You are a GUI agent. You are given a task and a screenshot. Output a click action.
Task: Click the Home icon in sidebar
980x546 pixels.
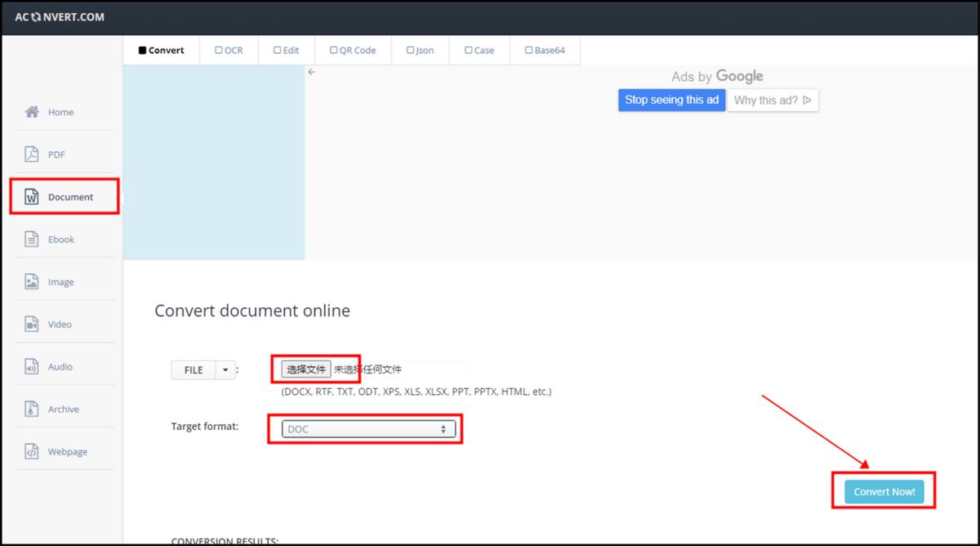[x=32, y=112]
